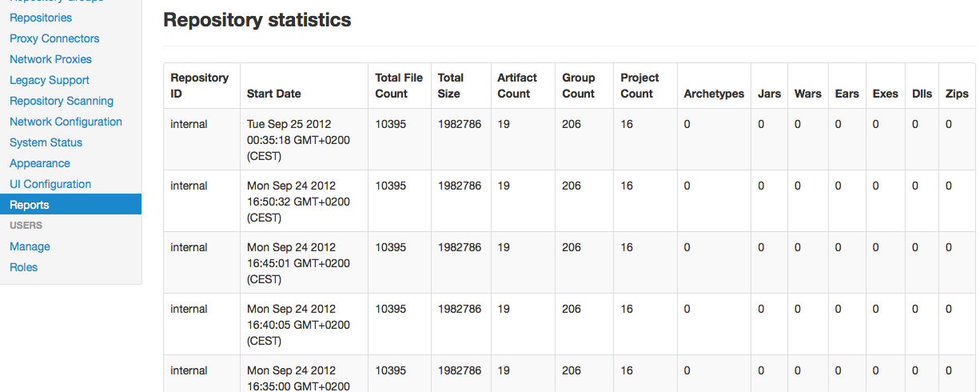The image size is (980, 392).
Task: Open Network Proxies settings
Action: tap(50, 59)
